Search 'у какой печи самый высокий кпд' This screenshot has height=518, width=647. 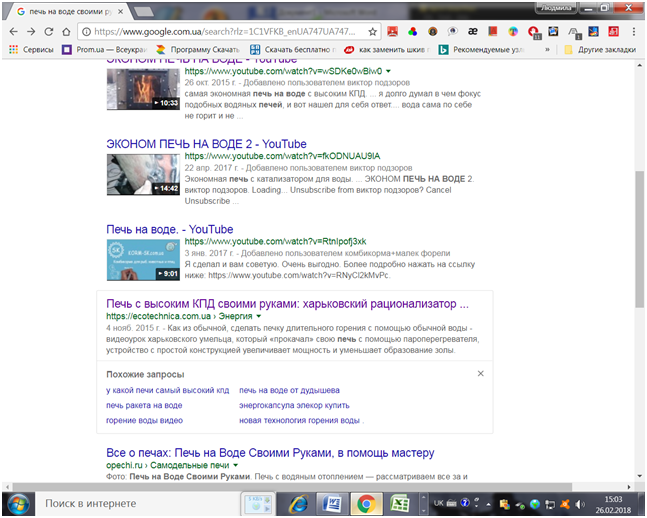click(x=168, y=390)
